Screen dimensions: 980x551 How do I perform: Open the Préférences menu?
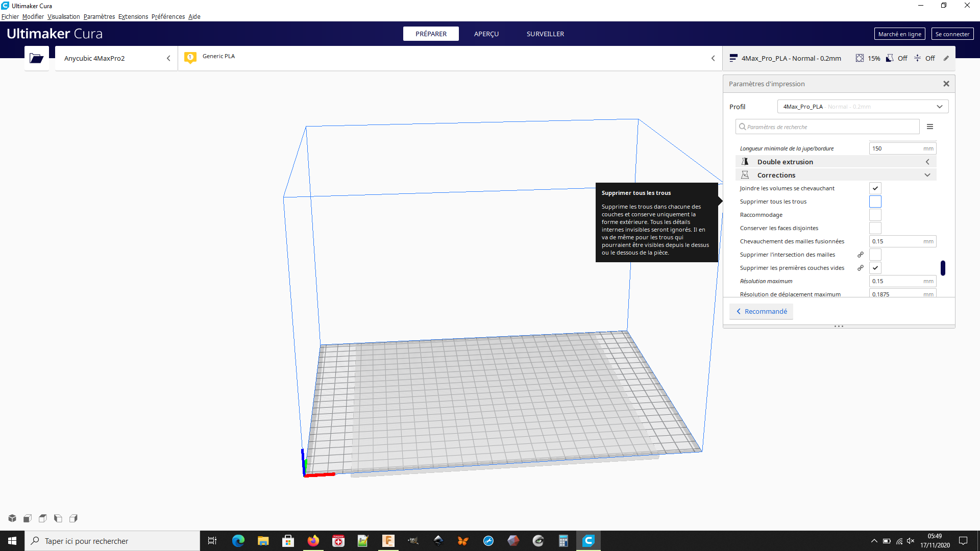point(168,17)
